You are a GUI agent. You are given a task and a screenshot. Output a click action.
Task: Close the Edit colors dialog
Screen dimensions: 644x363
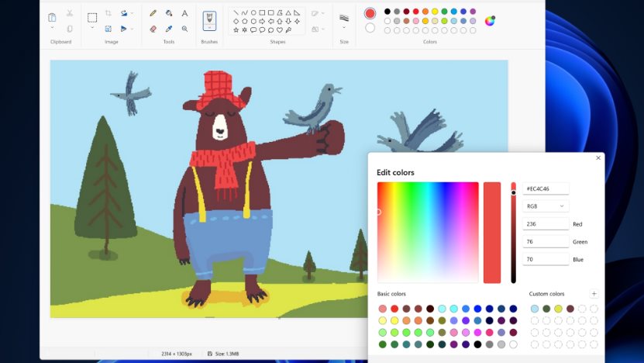[x=598, y=158]
